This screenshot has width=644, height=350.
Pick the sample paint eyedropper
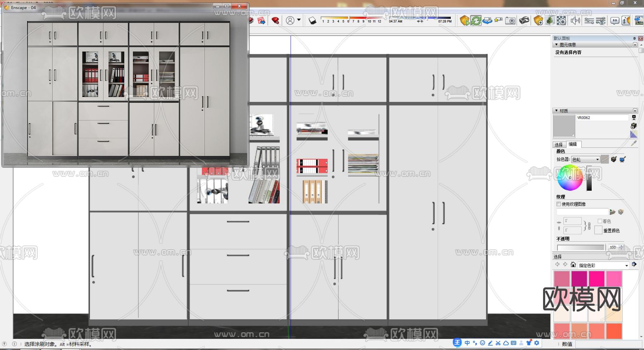[634, 143]
